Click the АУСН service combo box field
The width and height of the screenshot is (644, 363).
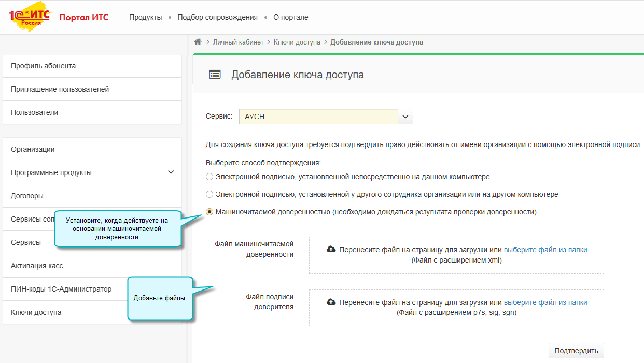point(318,117)
